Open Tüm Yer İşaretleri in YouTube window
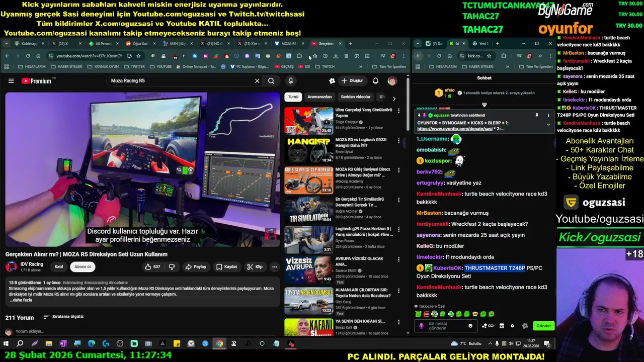 tap(389, 66)
